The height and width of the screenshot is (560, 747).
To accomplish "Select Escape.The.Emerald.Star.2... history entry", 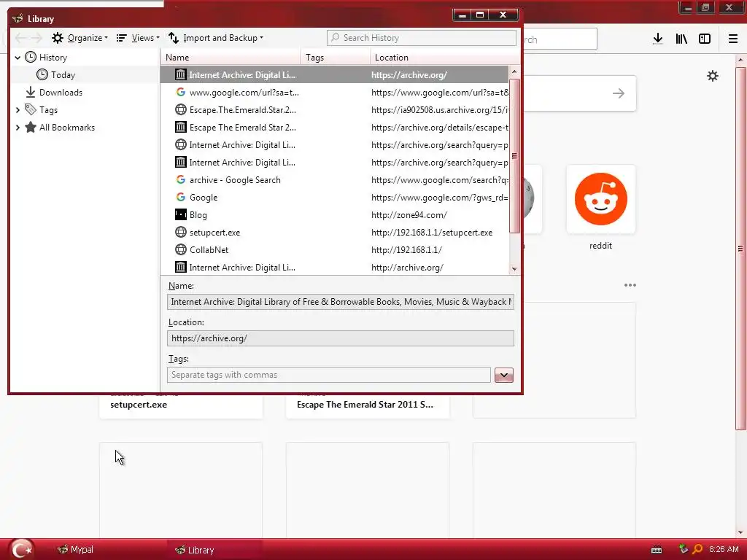I will pyautogui.click(x=334, y=110).
